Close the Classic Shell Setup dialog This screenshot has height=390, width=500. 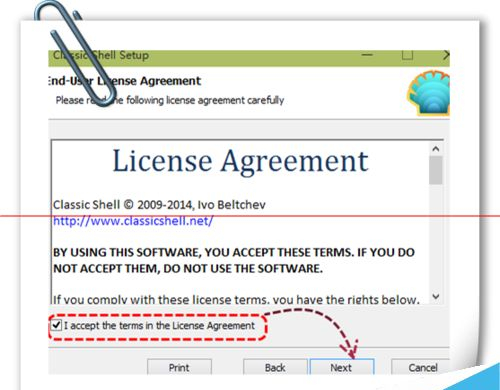click(446, 55)
